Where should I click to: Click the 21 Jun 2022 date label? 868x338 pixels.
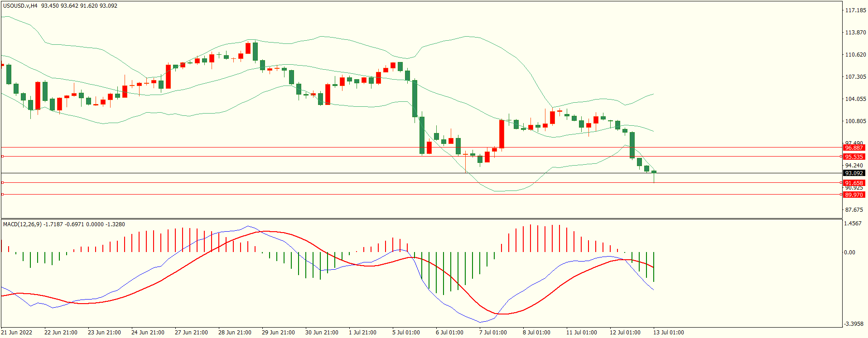(x=17, y=333)
